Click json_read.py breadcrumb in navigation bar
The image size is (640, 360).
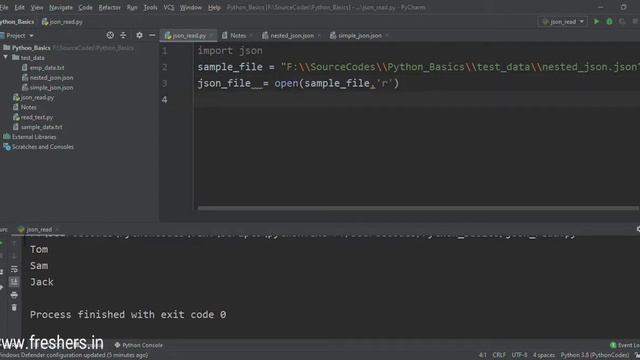[x=62, y=22]
